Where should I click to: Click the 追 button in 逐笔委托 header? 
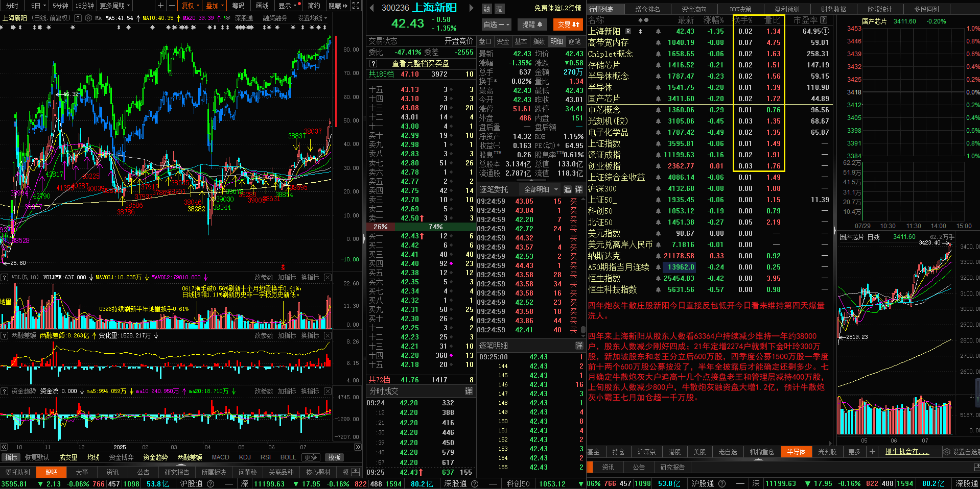coord(567,189)
